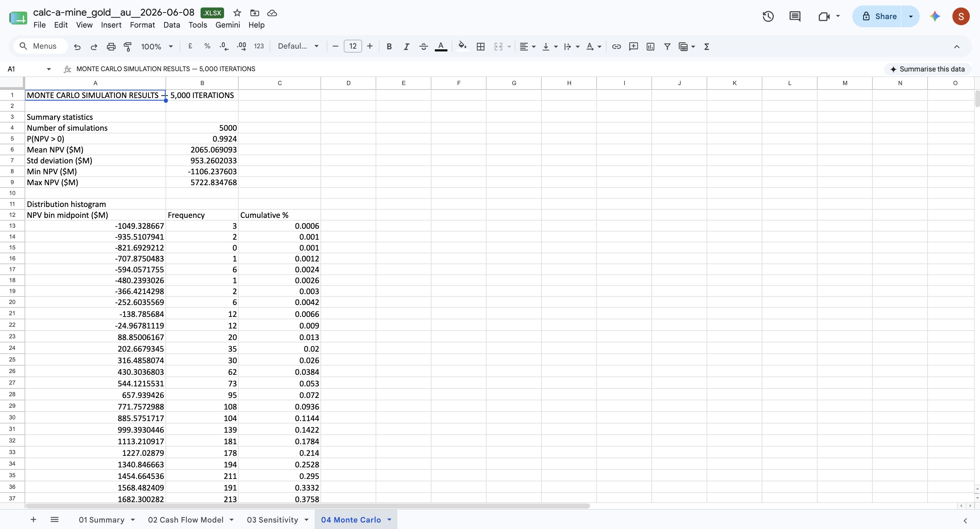Click the font size field

tap(353, 46)
